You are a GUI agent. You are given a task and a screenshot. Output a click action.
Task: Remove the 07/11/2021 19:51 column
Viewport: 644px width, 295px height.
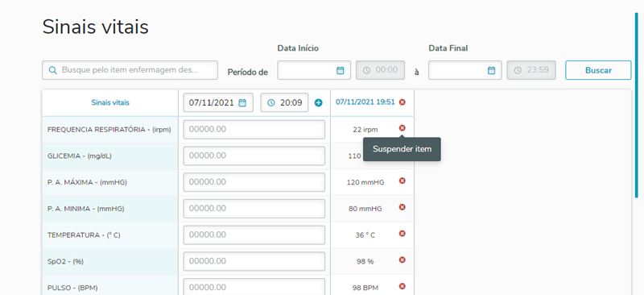coord(402,102)
